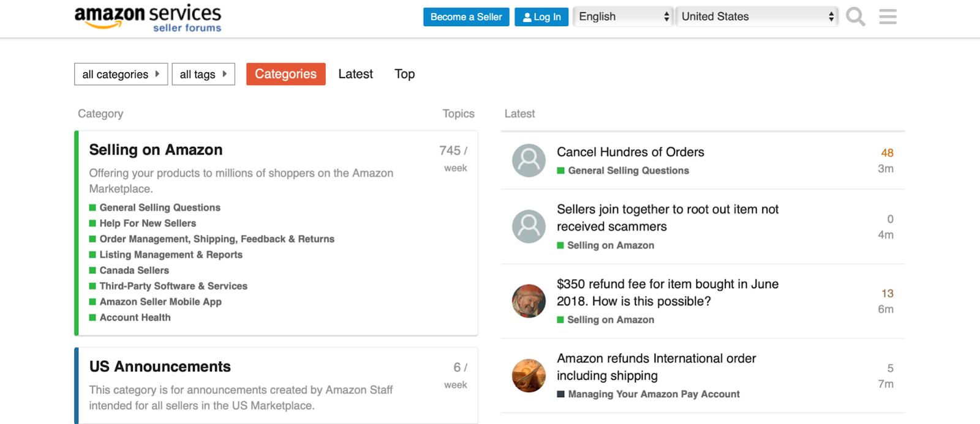980x424 pixels.
Task: Switch to the Top tab
Action: [x=404, y=74]
